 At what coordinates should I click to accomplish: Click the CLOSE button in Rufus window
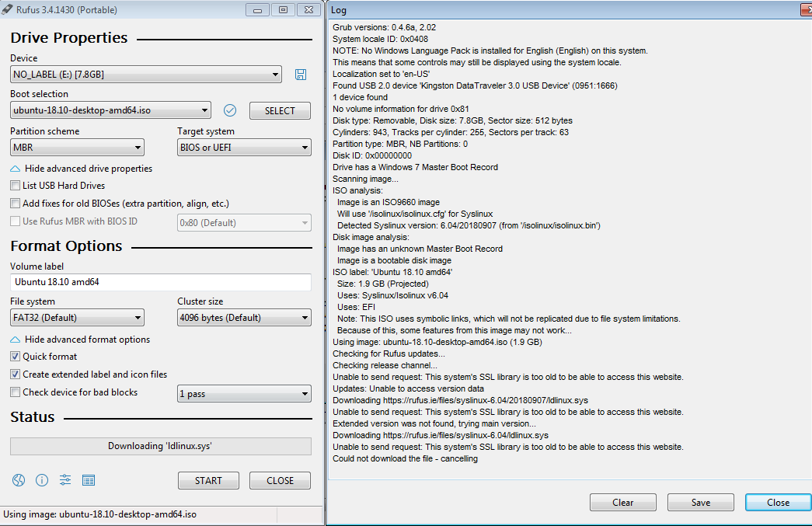tap(281, 480)
